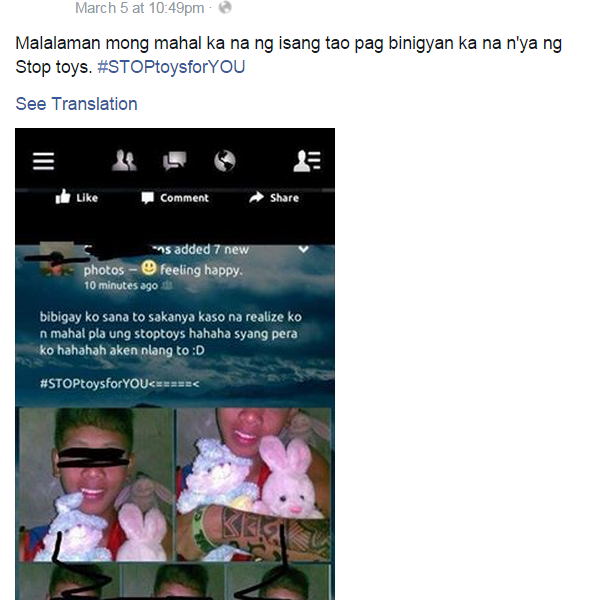Open the blurred profile picture thumbnail
Screen dimensions: 611x600
coord(57,259)
